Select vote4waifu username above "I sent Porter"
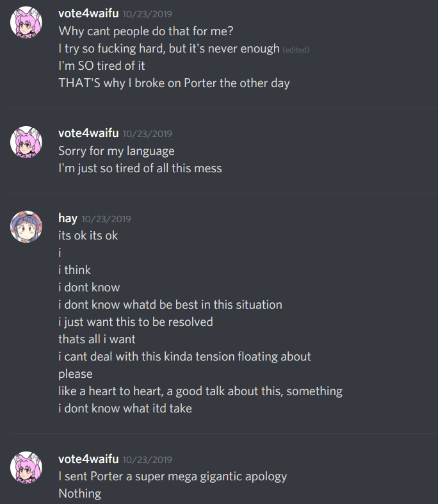This screenshot has width=438, height=504. pos(88,459)
